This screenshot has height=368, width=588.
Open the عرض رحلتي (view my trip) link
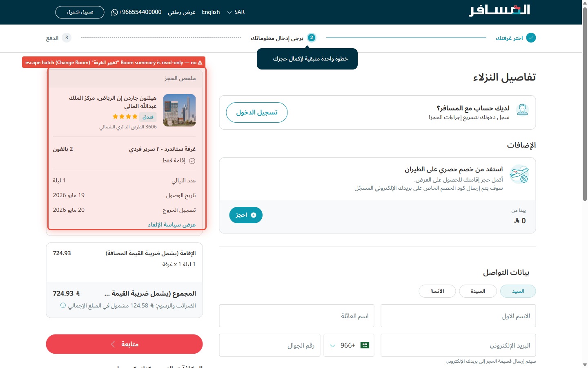click(182, 12)
